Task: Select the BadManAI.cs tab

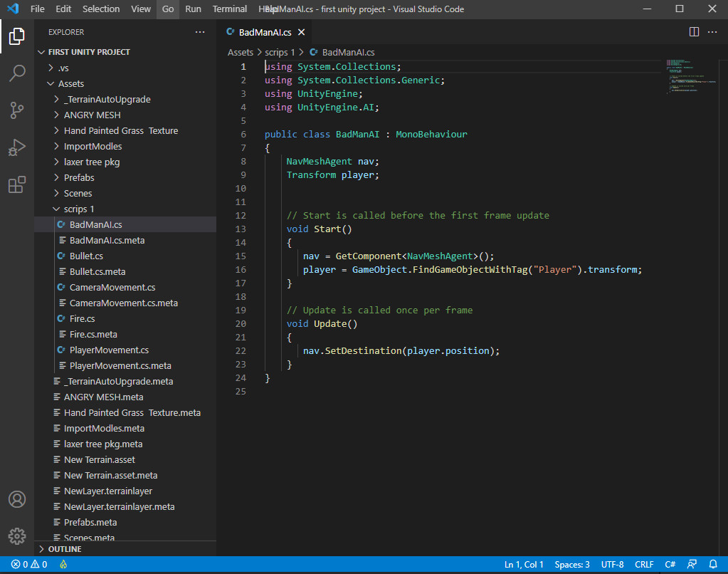Action: click(265, 31)
